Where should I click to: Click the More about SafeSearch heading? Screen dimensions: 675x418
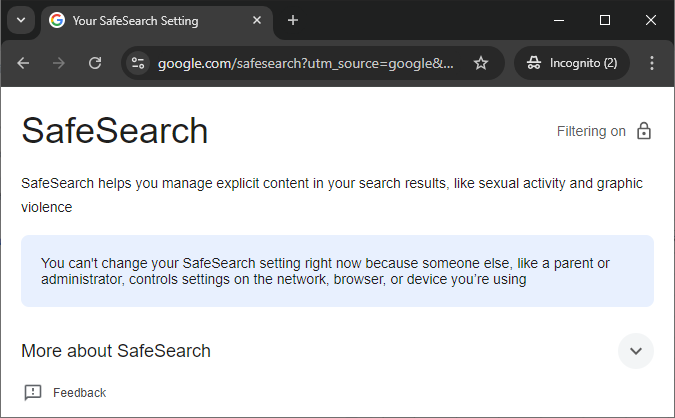point(116,351)
